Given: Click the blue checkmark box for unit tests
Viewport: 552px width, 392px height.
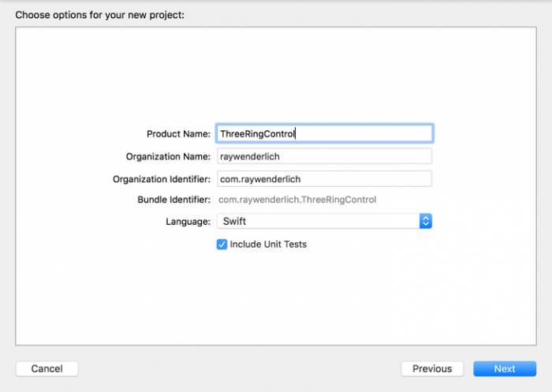Looking at the screenshot, I should click(x=222, y=245).
